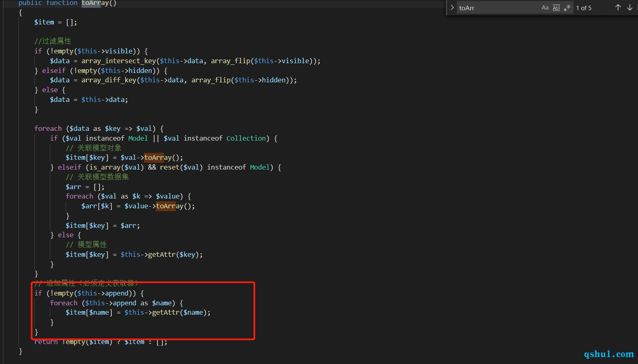Click the '1 of 5' match counter
The height and width of the screenshot is (364, 638).
coord(584,8)
